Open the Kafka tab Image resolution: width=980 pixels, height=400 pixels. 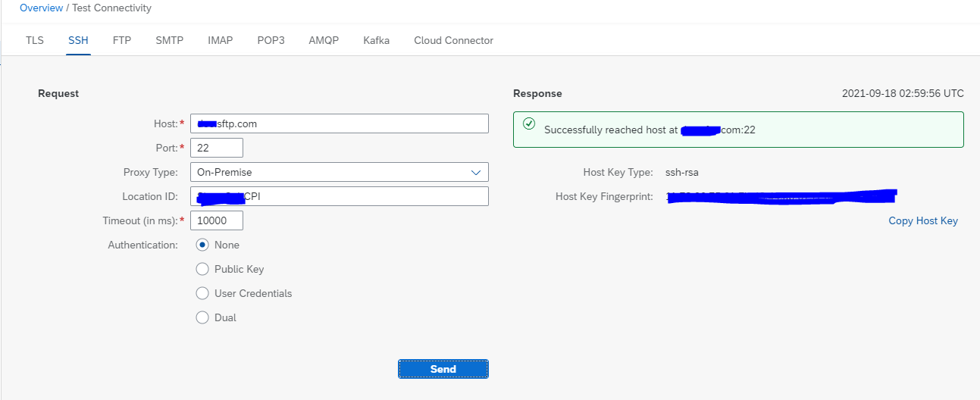point(376,40)
